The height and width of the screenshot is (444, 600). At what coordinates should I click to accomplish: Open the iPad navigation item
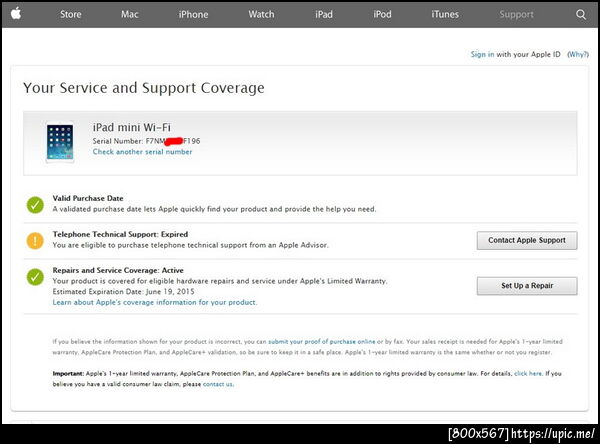tap(324, 15)
